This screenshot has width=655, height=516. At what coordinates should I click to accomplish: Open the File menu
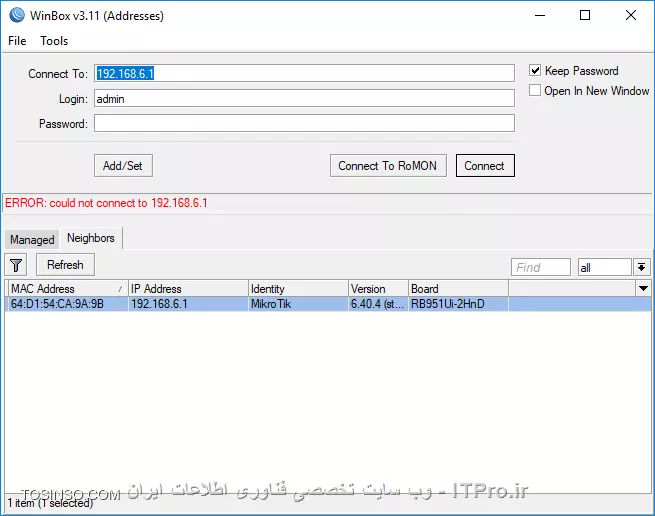point(17,41)
